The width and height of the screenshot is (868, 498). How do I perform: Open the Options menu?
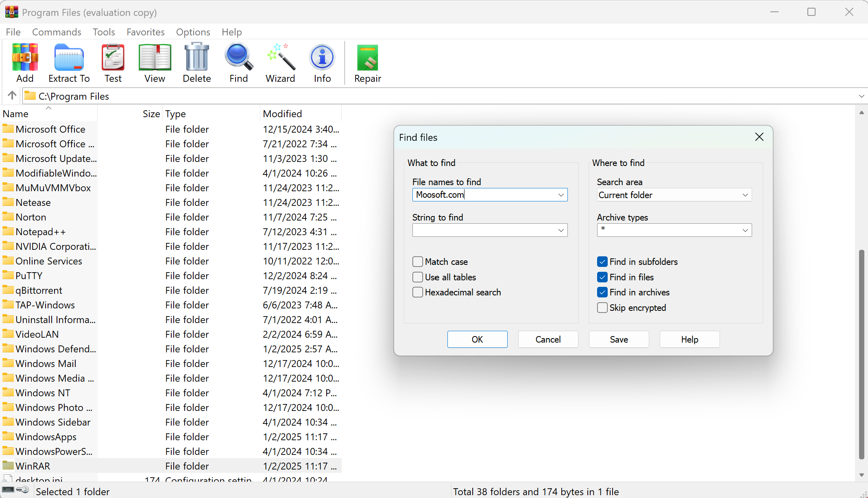coord(193,32)
